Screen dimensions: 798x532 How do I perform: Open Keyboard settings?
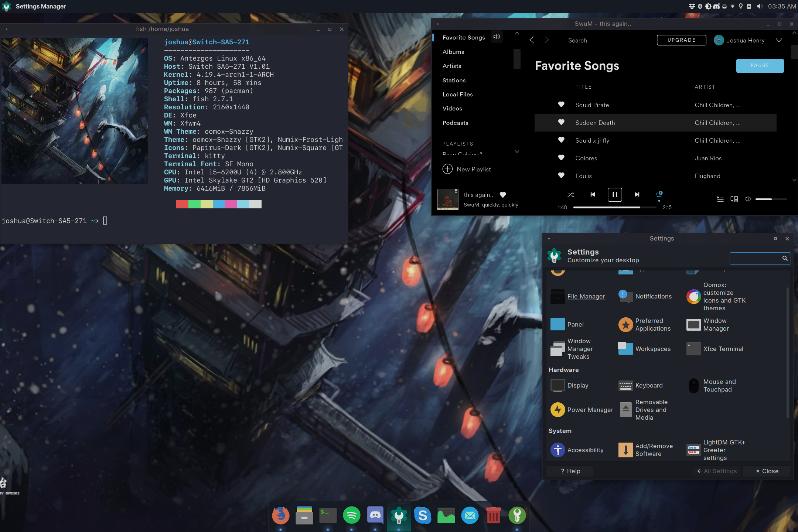[x=641, y=385]
